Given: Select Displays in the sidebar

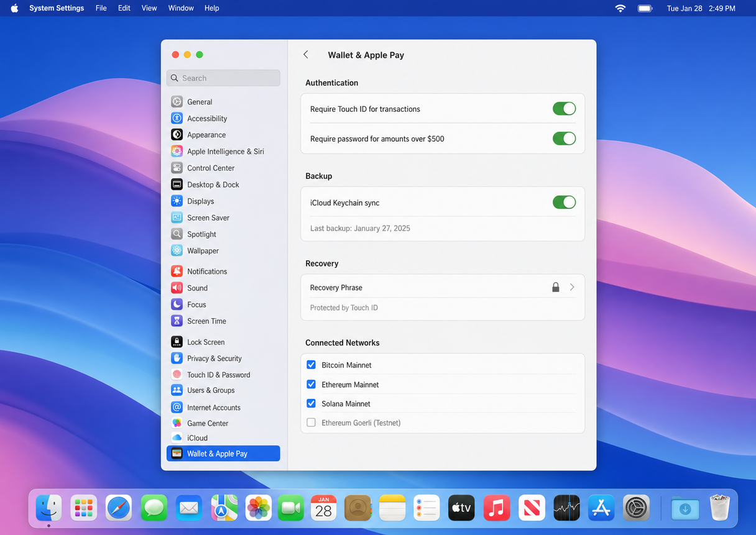Looking at the screenshot, I should point(223,201).
